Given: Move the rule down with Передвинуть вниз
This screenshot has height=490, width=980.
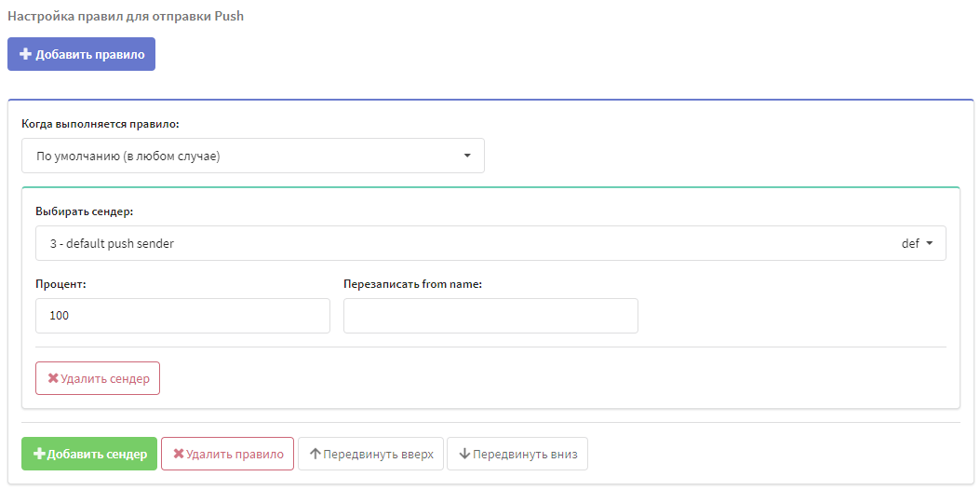Looking at the screenshot, I should point(517,454).
